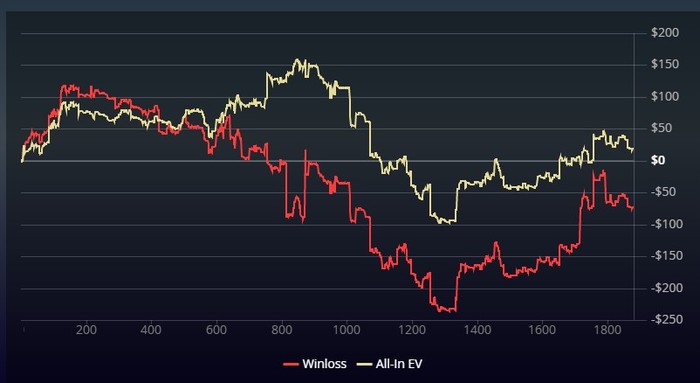Image resolution: width=700 pixels, height=383 pixels.
Task: Click the 1400 hands x-axis tick
Action: tap(477, 330)
